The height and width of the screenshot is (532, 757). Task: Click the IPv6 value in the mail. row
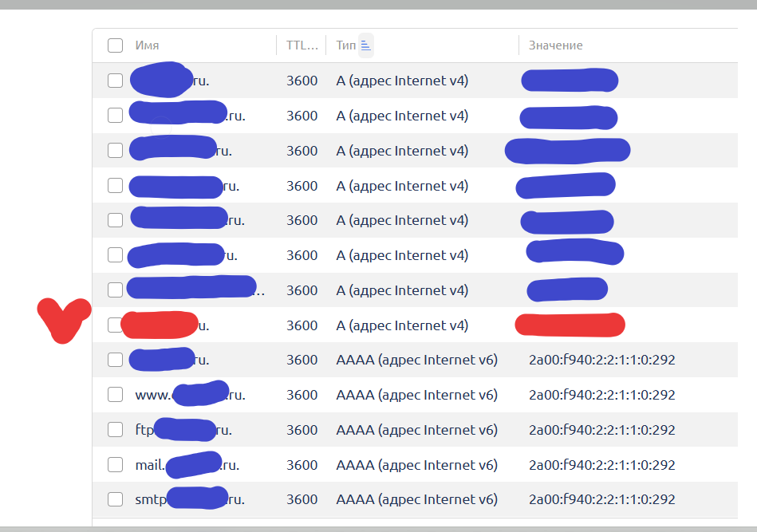601,465
